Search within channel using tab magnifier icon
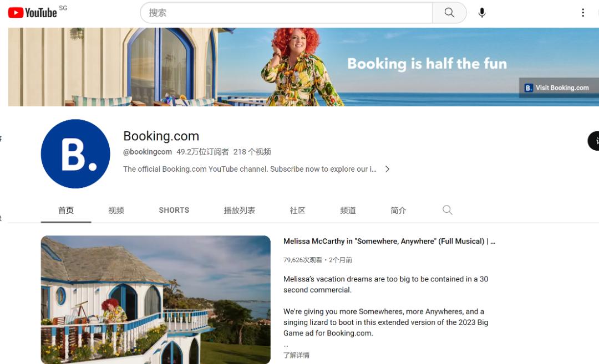599x364 pixels. pyautogui.click(x=448, y=210)
